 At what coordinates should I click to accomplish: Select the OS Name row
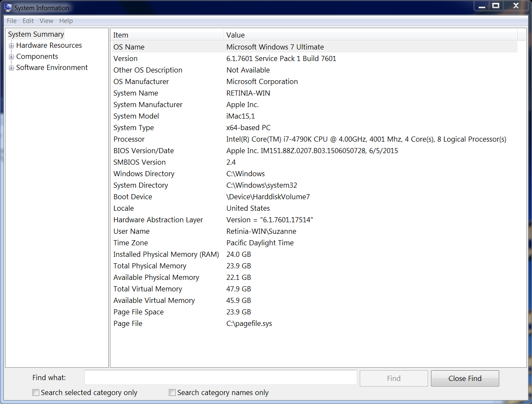click(x=315, y=47)
